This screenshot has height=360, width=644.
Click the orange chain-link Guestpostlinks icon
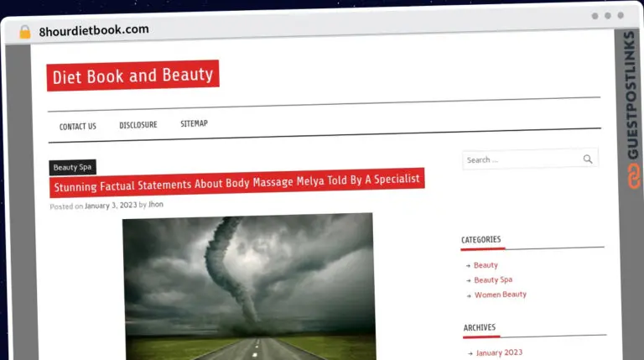[x=633, y=176]
